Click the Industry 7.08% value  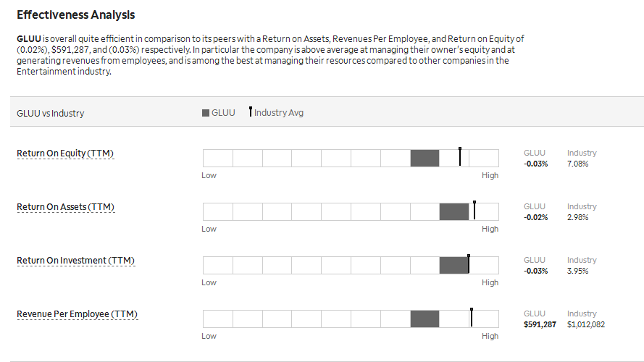[577, 164]
